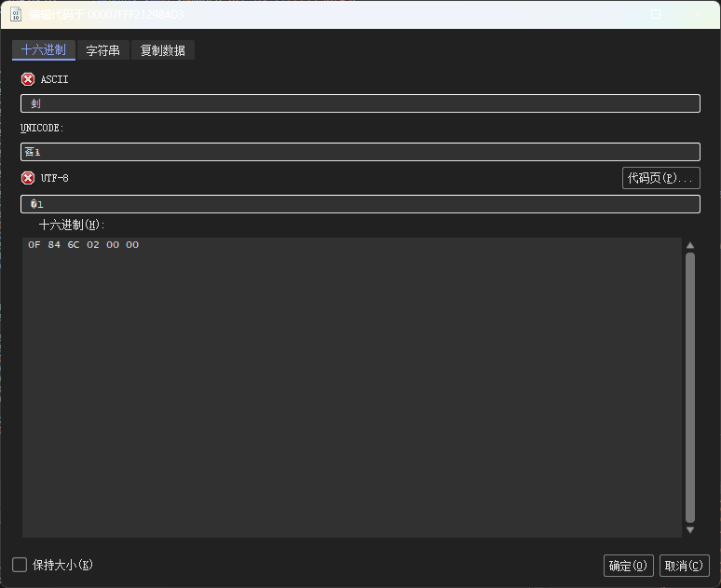
Task: Enable the 保持大小(K) checkbox
Action: coord(20,565)
